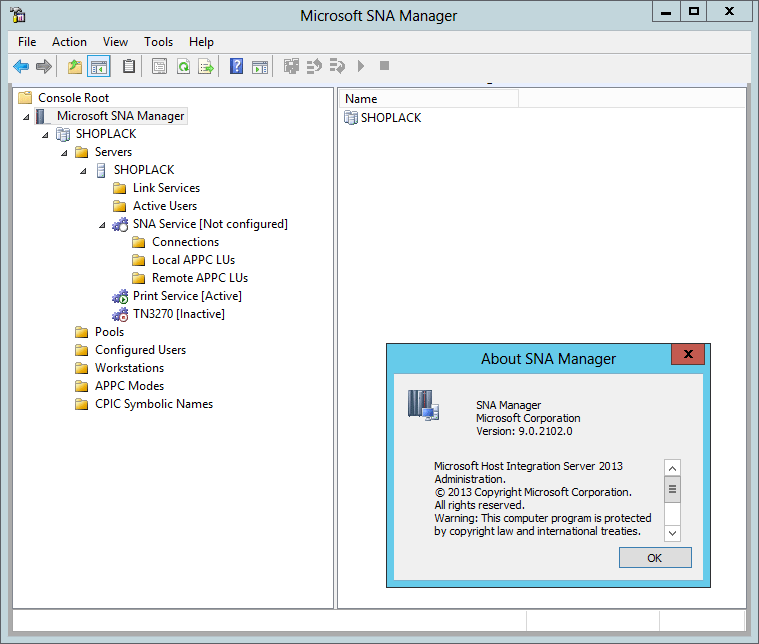Click the About dialog scrollbar thumb
This screenshot has height=644, width=759.
pyautogui.click(x=672, y=490)
